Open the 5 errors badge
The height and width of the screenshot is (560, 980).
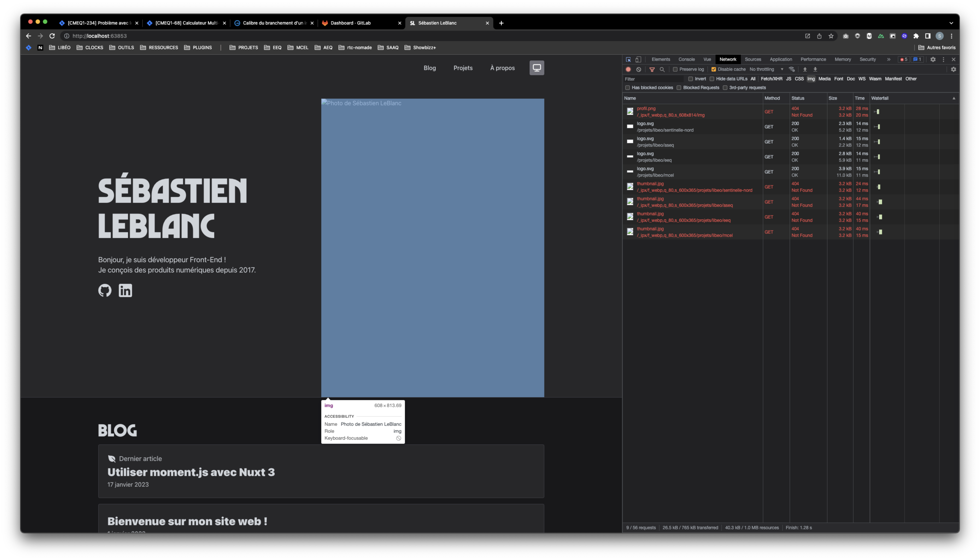coord(904,60)
